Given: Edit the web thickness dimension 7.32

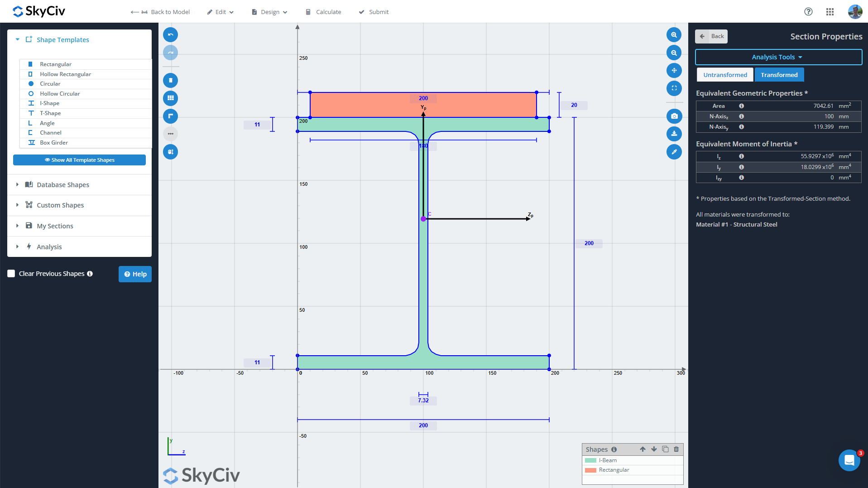Looking at the screenshot, I should [423, 401].
